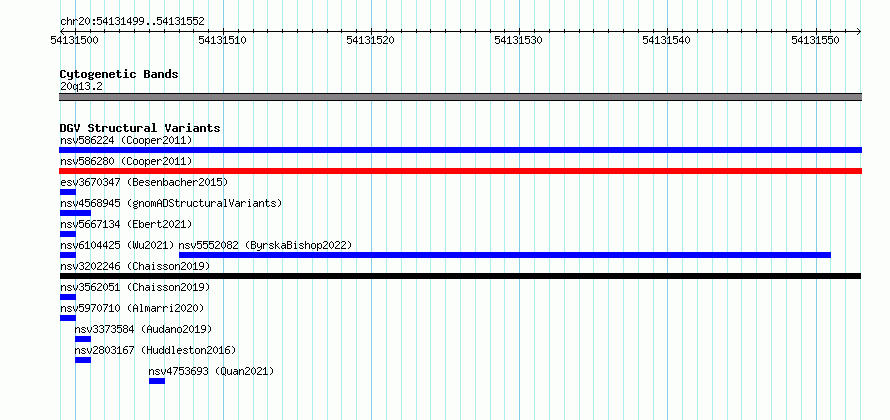Viewport: 890px width, 420px height.
Task: Click blue bar under nsv5667134
Action: click(x=68, y=234)
